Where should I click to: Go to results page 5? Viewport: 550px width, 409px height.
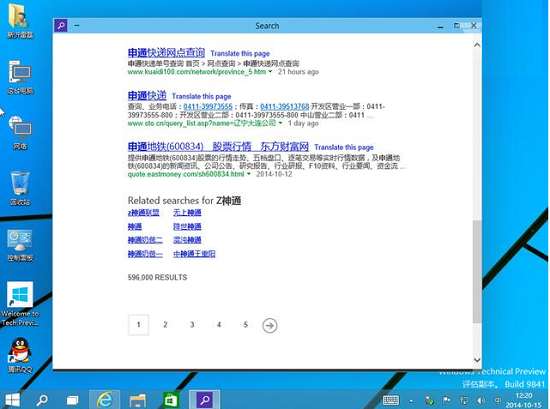246,325
